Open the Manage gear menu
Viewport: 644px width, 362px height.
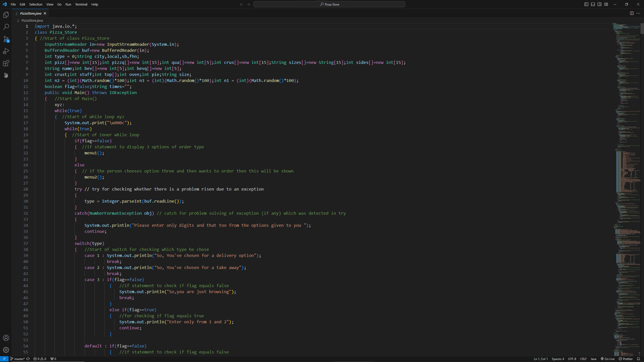6,350
